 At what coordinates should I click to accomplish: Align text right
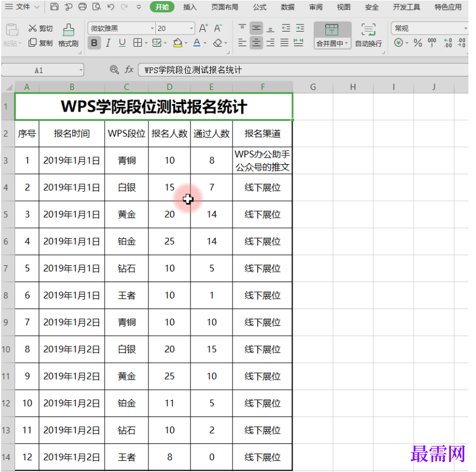tap(270, 43)
